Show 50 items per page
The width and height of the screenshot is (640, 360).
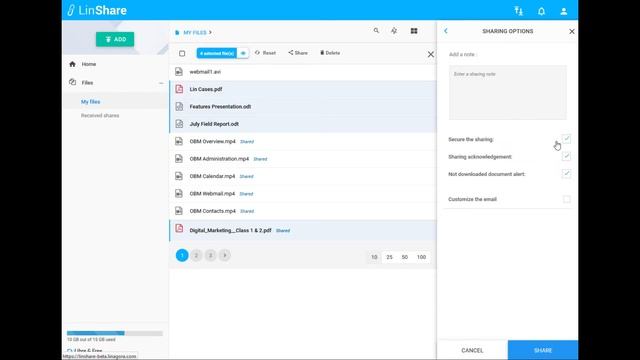tap(404, 257)
